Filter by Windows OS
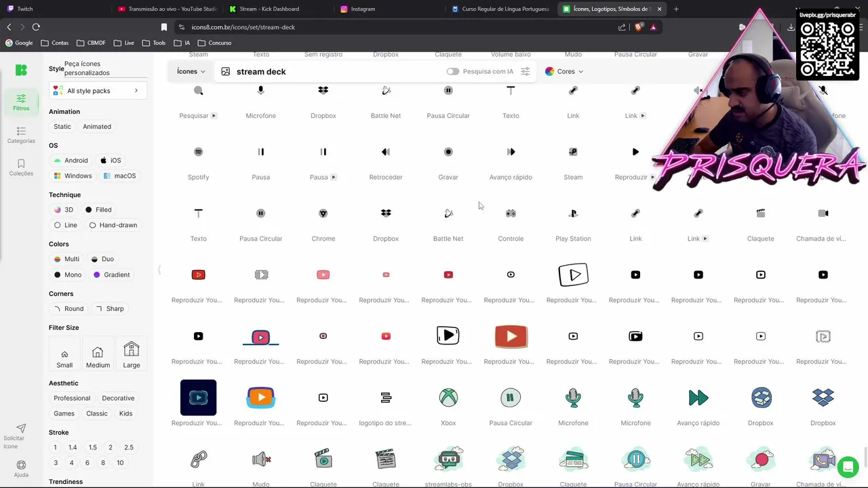The width and height of the screenshot is (868, 488). click(x=73, y=176)
